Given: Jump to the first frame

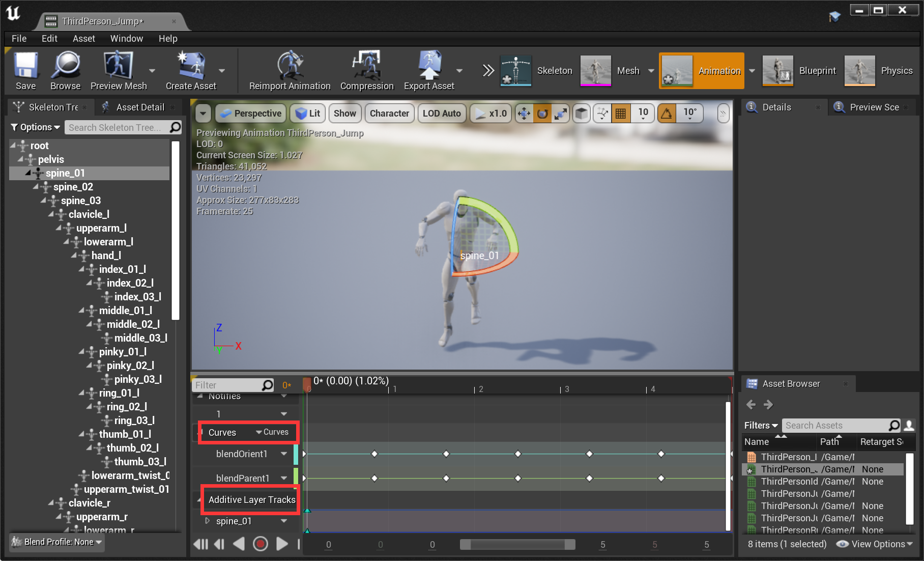Looking at the screenshot, I should tap(200, 544).
